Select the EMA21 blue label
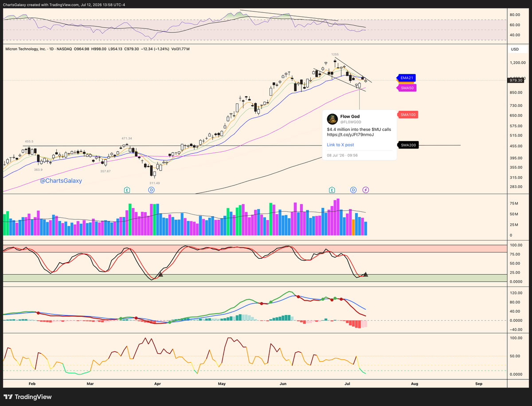The height and width of the screenshot is (406, 532). click(406, 78)
